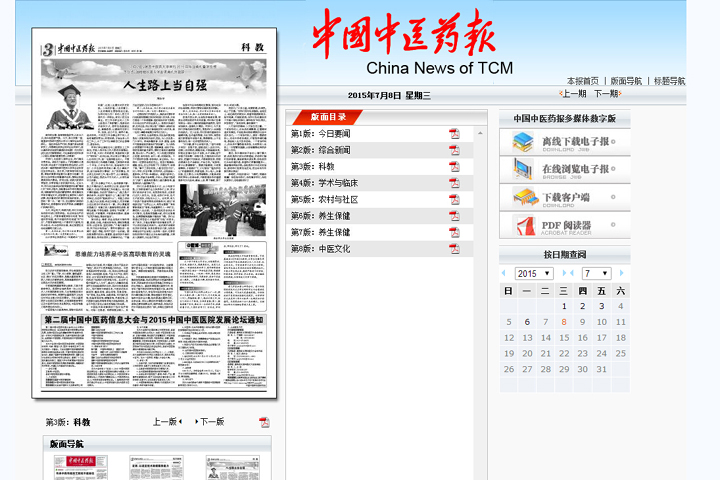Open PDF icon for 第2版 综合新闻
The height and width of the screenshot is (480, 720).
pos(454,150)
